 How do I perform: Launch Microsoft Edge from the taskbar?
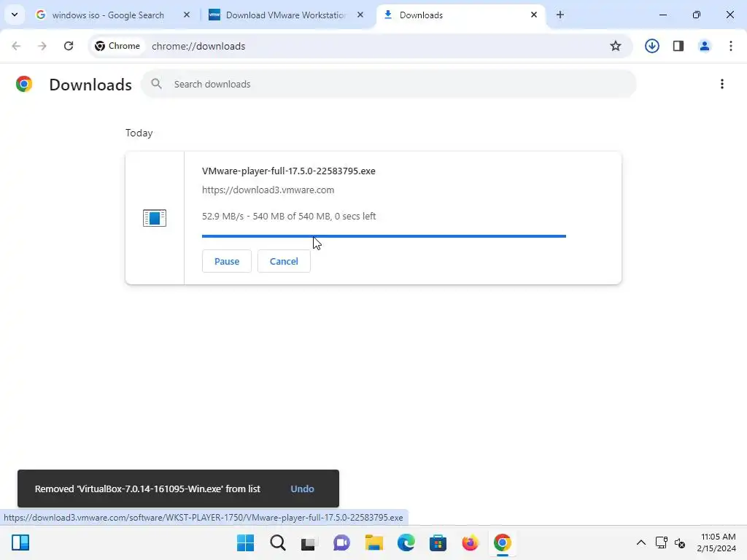(x=406, y=542)
